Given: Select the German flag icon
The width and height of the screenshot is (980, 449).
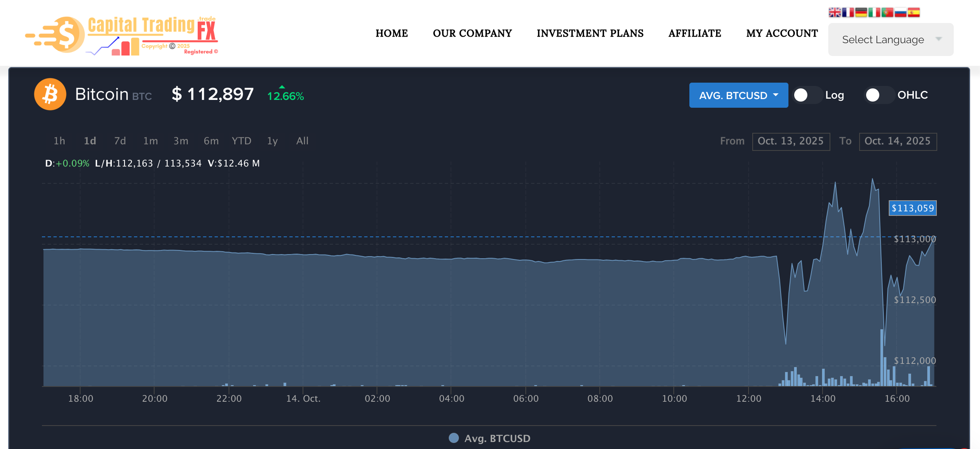Looking at the screenshot, I should [861, 12].
